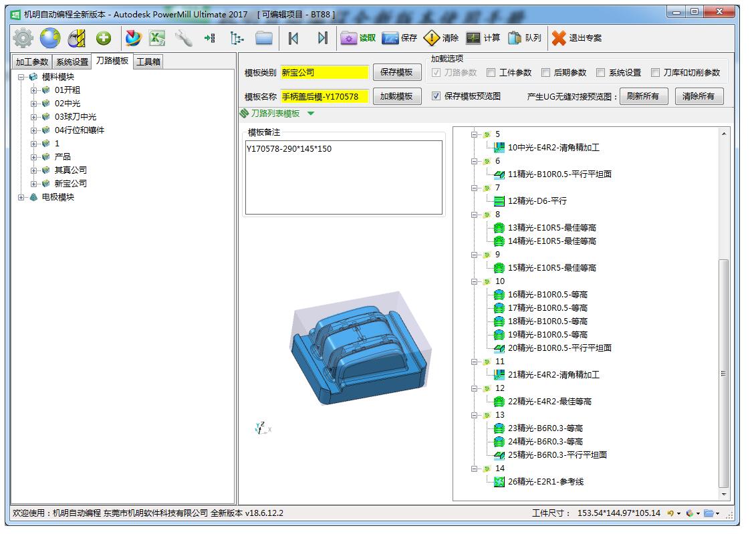Image resolution: width=756 pixels, height=534 pixels.
Task: Expand the 02中光 tree node
Action: pyautogui.click(x=33, y=104)
